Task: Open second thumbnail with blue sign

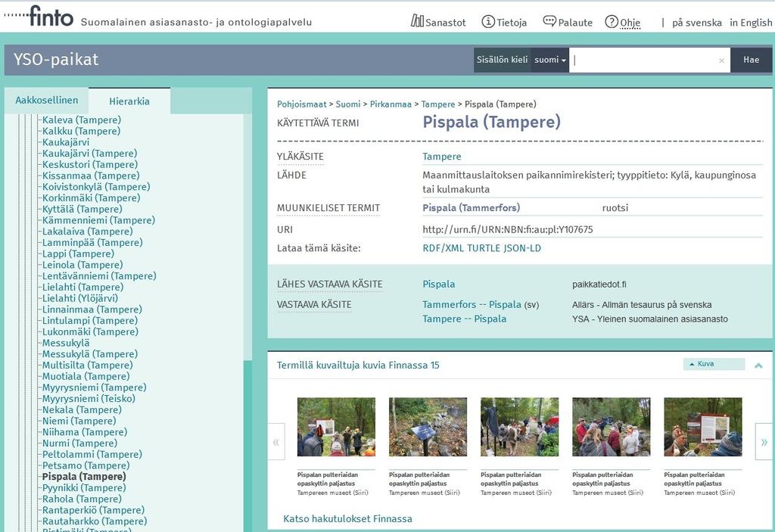Action: pos(428,427)
